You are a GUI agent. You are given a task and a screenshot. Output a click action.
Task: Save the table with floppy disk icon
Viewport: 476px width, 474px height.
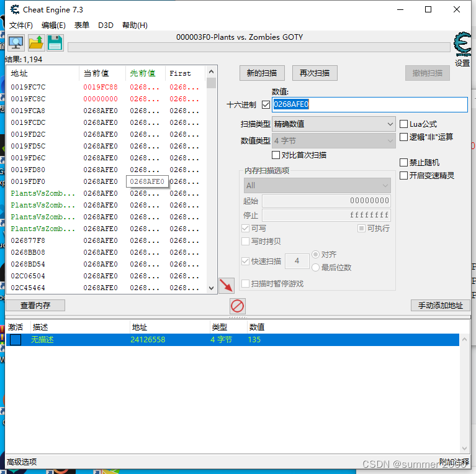55,42
